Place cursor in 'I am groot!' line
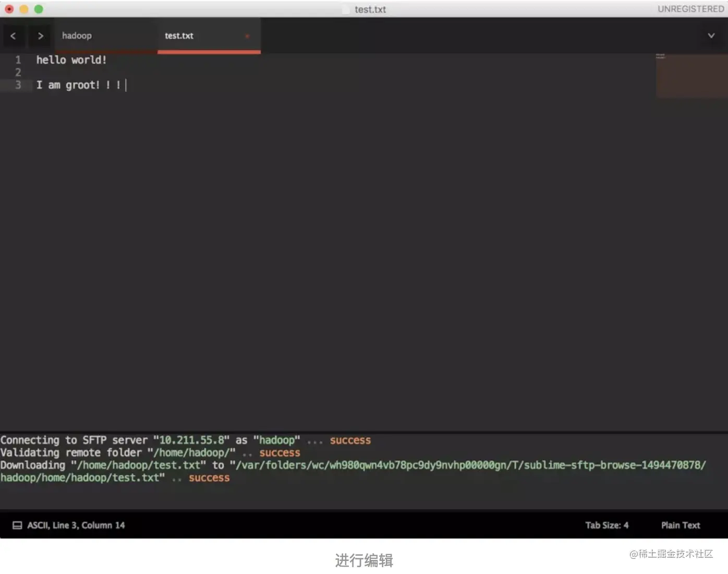 (x=79, y=85)
